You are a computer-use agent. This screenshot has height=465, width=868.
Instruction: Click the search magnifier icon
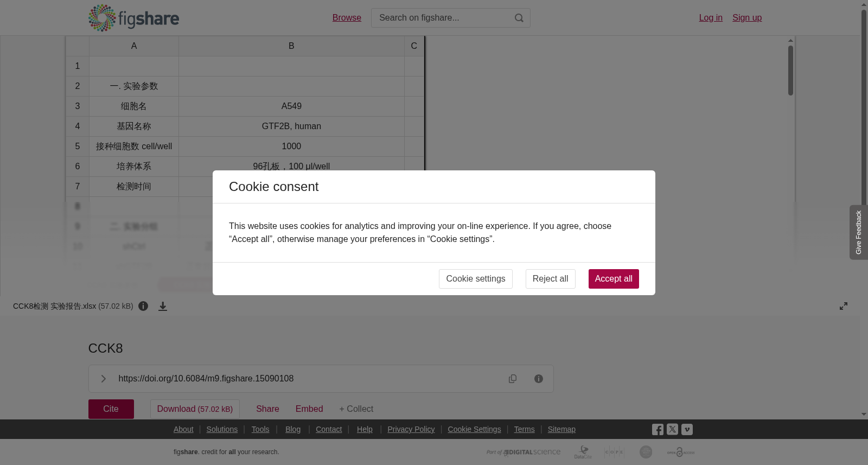click(519, 18)
